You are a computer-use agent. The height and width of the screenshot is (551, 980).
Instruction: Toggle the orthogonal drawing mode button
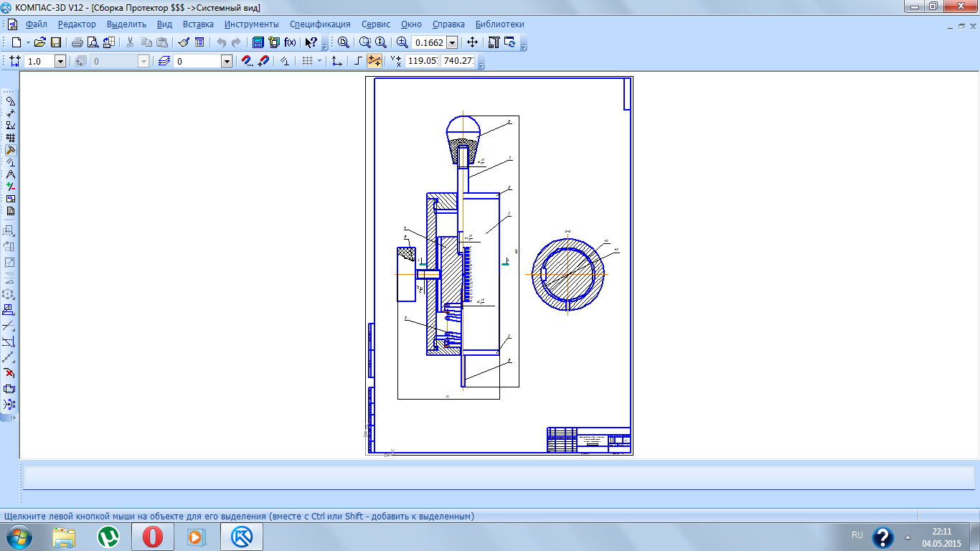[359, 62]
